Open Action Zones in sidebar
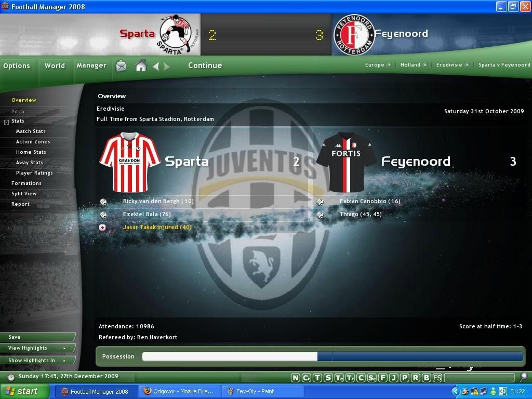 click(x=33, y=142)
